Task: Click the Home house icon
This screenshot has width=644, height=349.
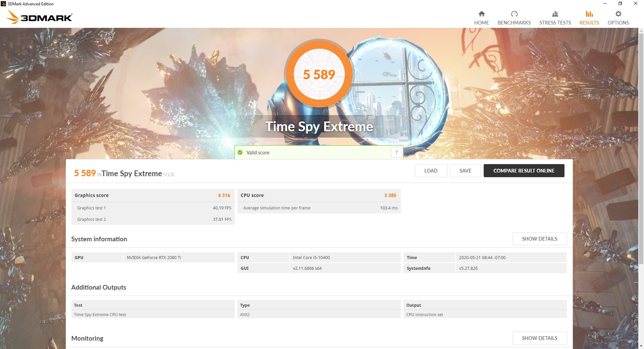Action: click(x=481, y=14)
